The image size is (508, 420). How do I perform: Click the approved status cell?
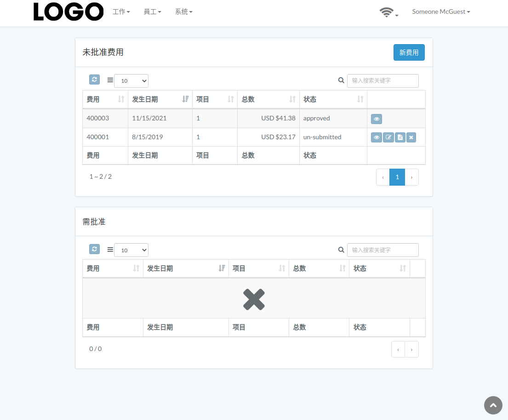point(333,119)
